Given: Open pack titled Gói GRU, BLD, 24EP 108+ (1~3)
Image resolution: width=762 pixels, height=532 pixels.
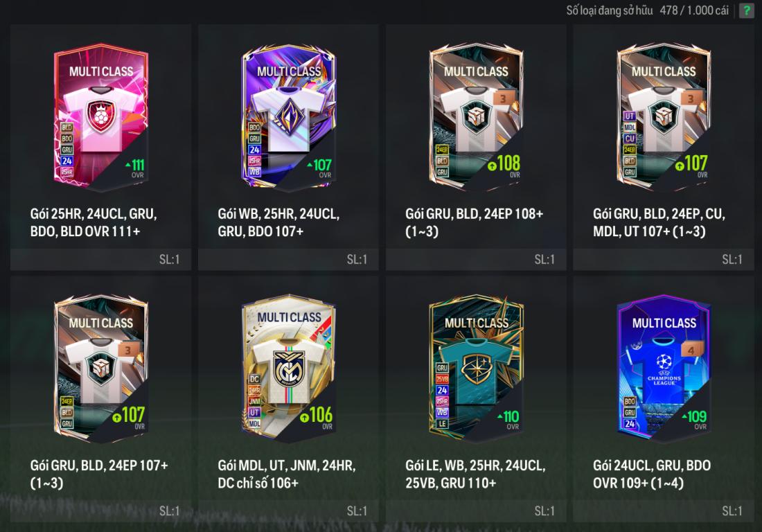Looking at the screenshot, I should pos(475,222).
